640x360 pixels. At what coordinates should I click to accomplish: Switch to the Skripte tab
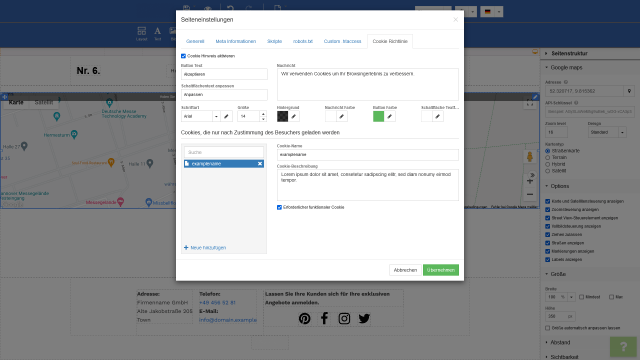(274, 41)
